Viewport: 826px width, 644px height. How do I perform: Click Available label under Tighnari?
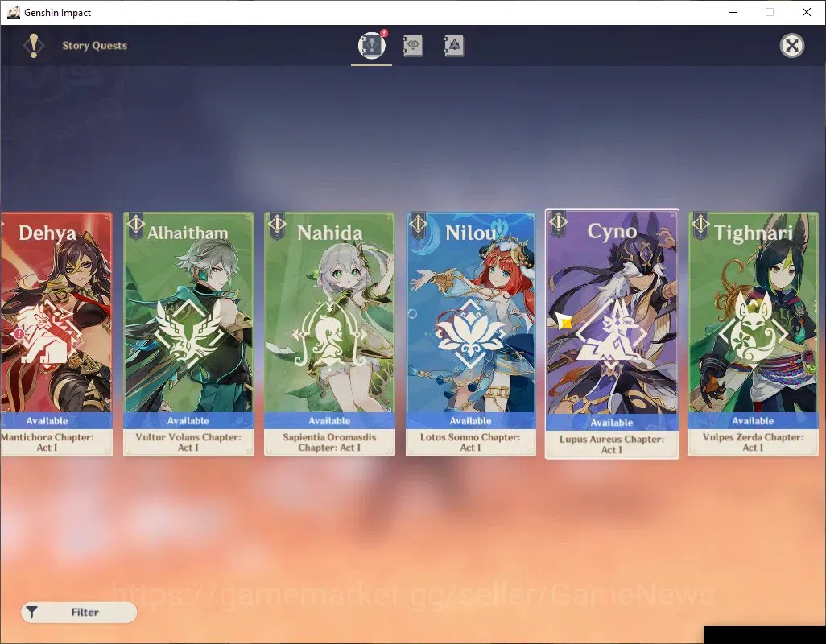coord(753,421)
